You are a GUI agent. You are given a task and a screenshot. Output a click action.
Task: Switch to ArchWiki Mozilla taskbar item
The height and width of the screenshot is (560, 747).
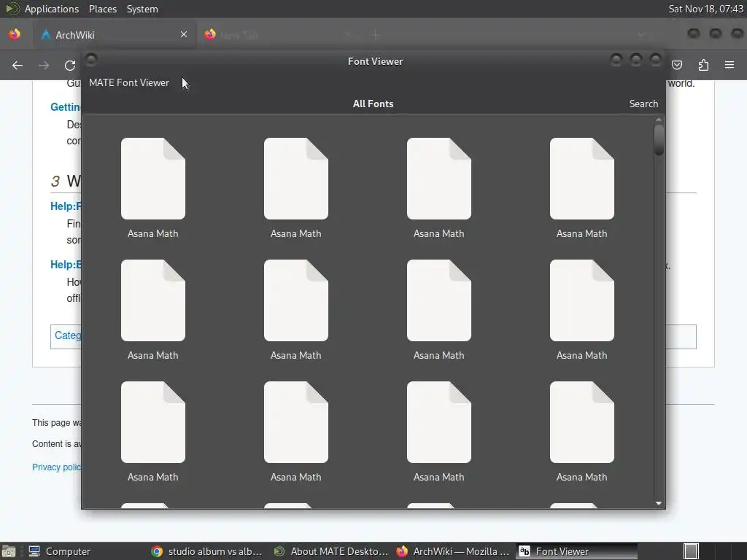454,551
